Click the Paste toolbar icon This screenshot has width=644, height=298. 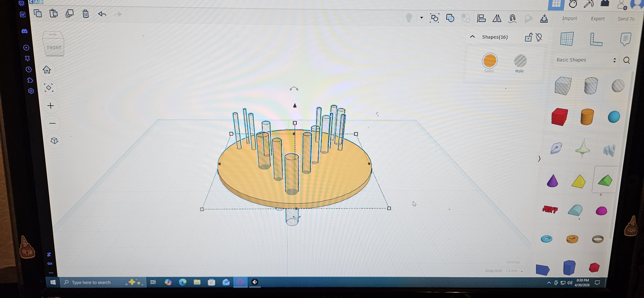53,13
